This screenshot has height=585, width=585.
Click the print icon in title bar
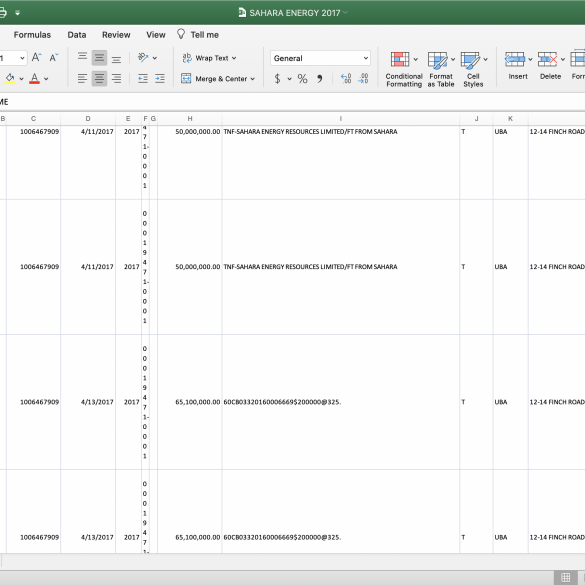2,13
